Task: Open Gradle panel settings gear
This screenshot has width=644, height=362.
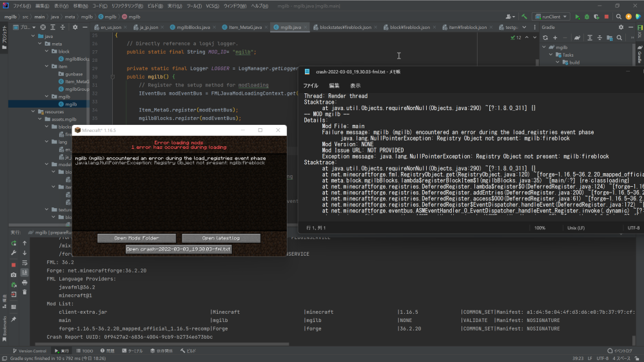Action: click(x=621, y=27)
